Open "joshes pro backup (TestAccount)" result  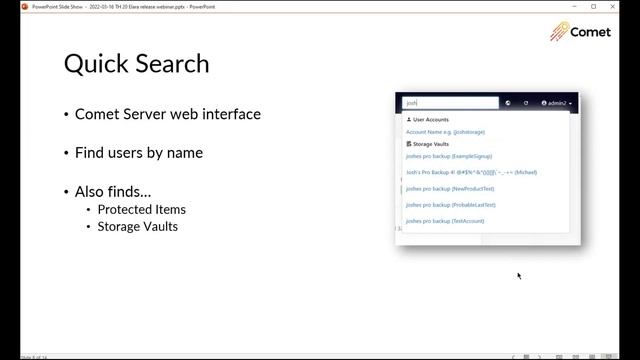(445, 221)
